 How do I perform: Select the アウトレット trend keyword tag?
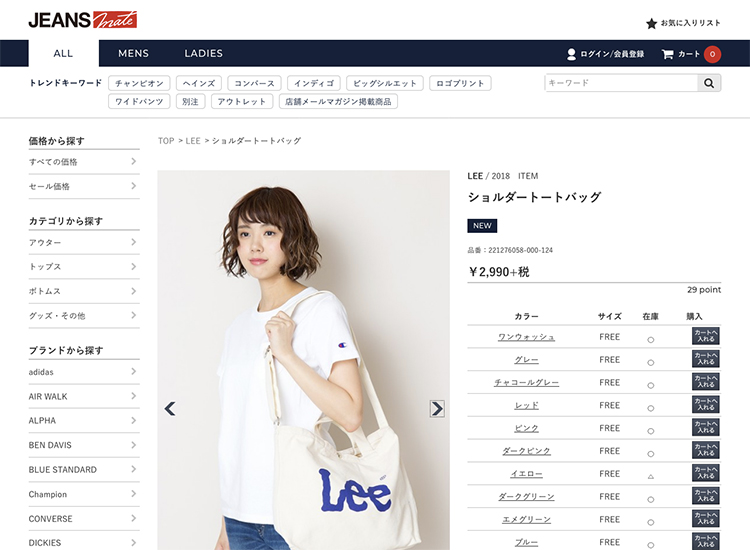click(242, 101)
